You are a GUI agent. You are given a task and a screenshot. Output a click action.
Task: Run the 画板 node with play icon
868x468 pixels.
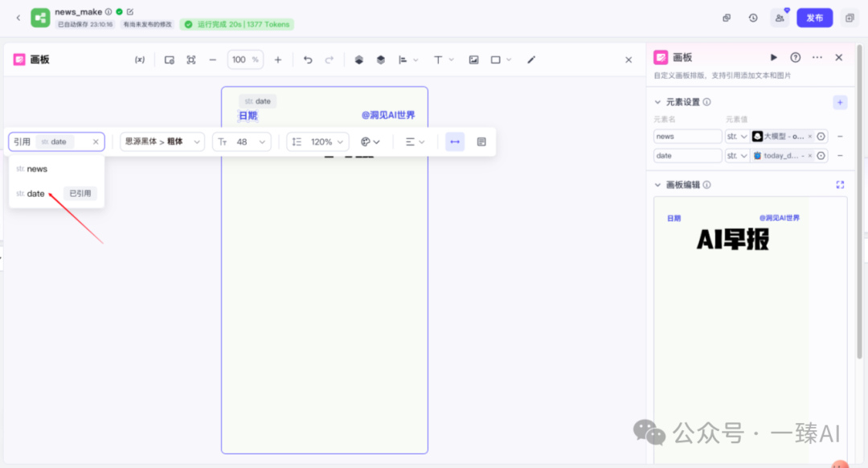coord(774,58)
